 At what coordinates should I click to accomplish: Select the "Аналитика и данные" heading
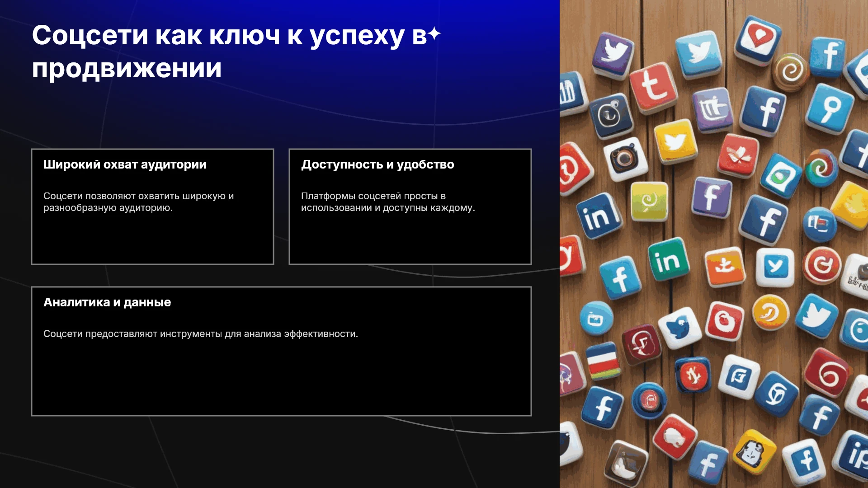107,302
